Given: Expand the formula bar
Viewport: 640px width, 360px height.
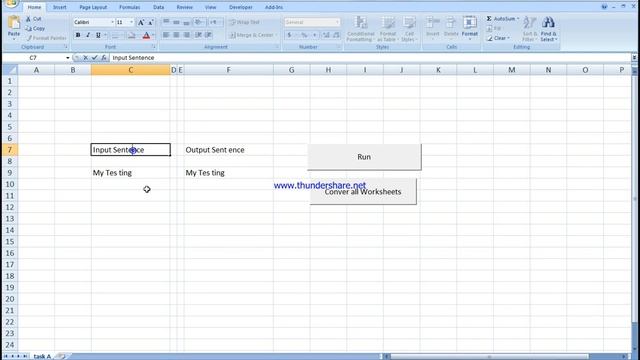Looking at the screenshot, I should tap(634, 58).
